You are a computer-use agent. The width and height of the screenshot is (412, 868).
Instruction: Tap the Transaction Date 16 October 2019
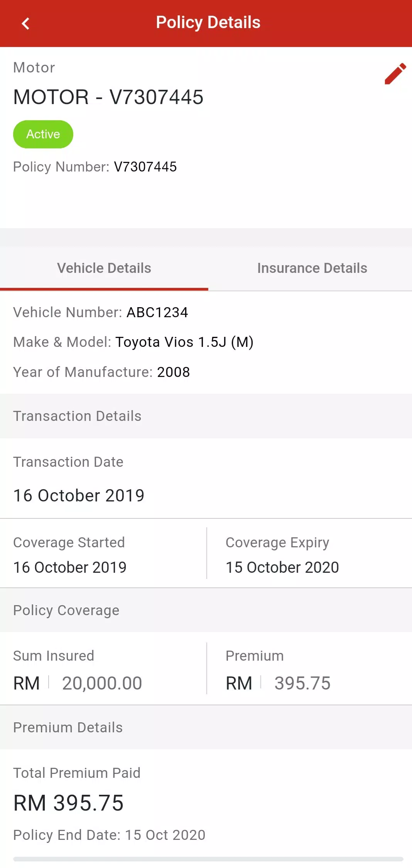coord(79,495)
